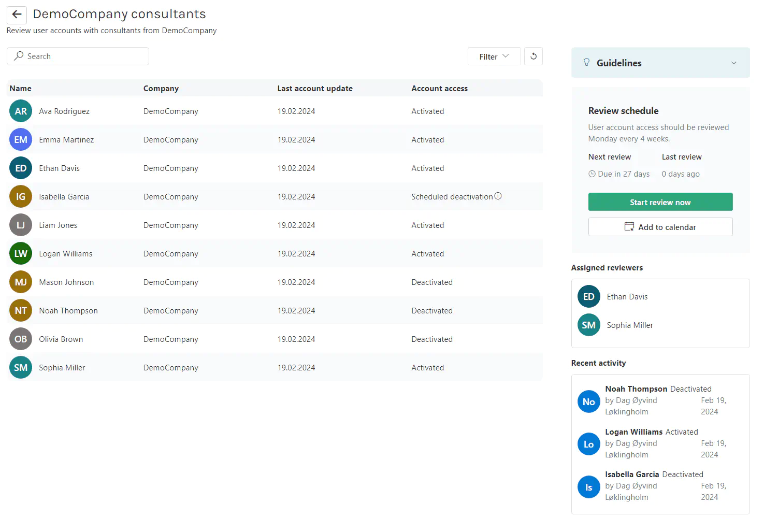Click the back arrow to return

click(x=16, y=15)
